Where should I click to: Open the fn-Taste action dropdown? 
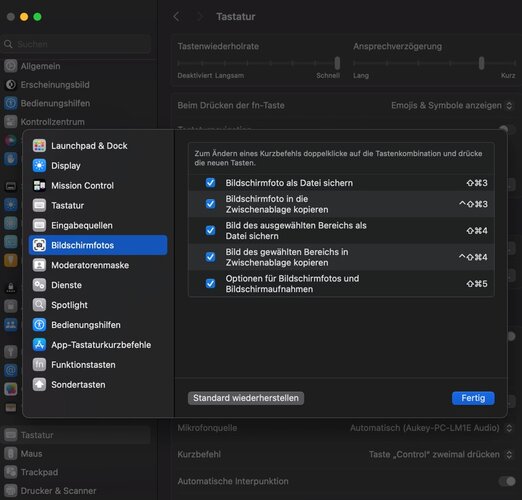pos(452,106)
